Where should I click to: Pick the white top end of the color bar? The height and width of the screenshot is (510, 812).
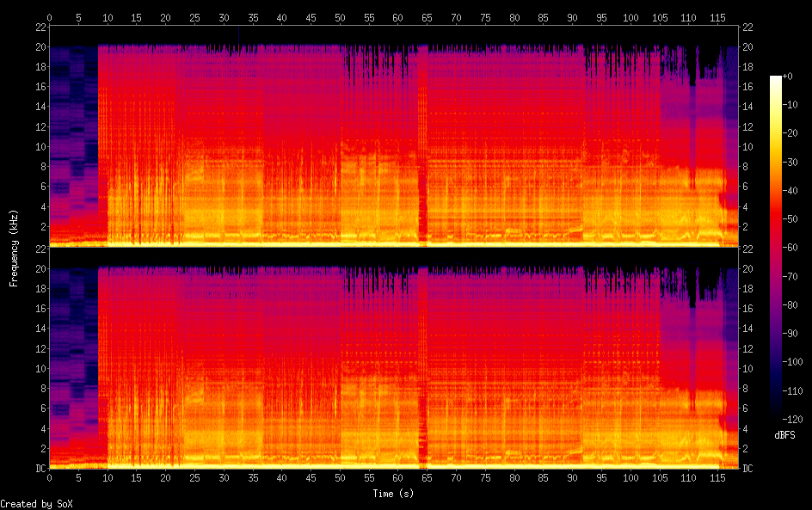[x=775, y=79]
